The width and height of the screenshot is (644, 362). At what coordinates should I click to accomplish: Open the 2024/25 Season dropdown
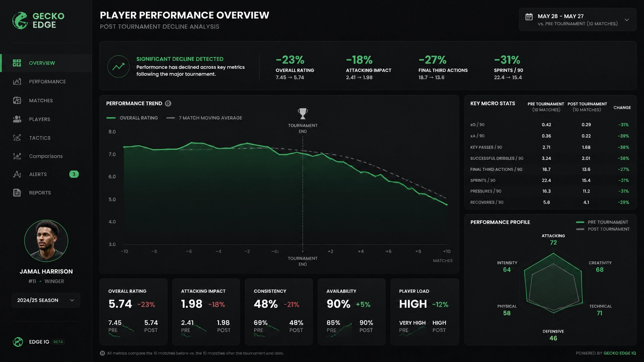pyautogui.click(x=46, y=300)
